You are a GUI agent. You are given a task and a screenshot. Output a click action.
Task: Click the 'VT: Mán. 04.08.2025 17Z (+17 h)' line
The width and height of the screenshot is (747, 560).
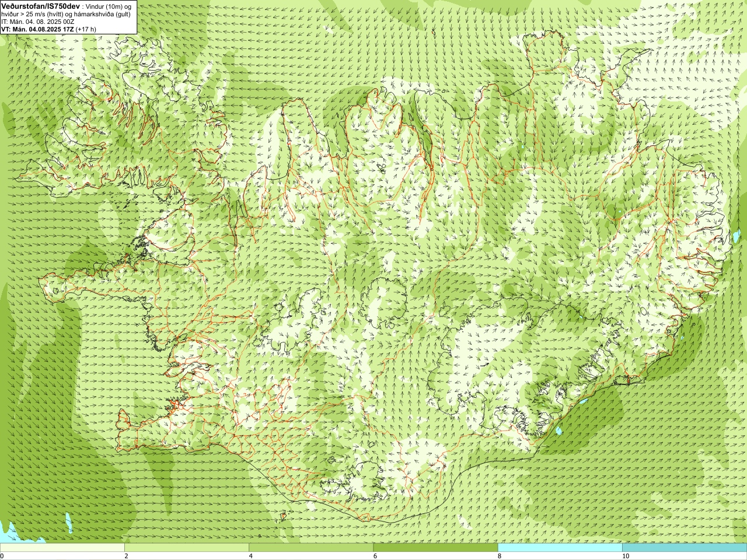pyautogui.click(x=49, y=29)
